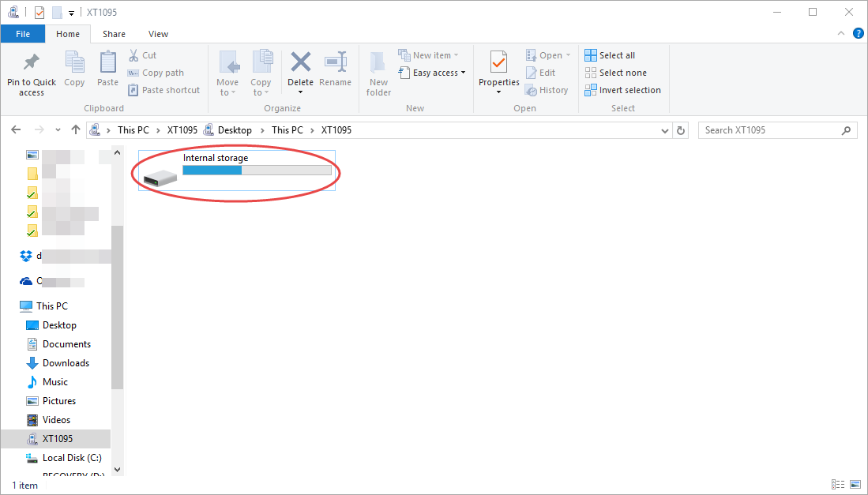Switch to details view in status bar
The image size is (868, 495).
pyautogui.click(x=838, y=484)
